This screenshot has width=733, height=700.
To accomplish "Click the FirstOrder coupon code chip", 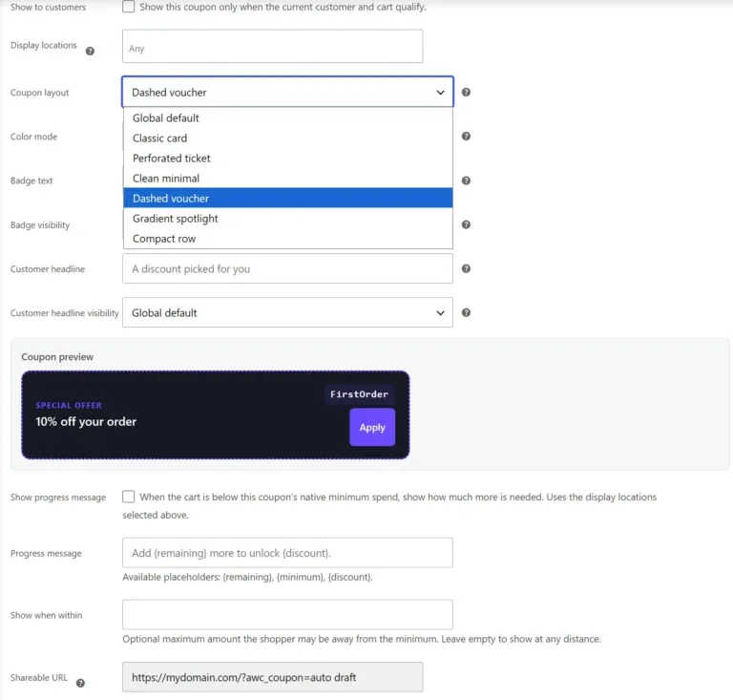I will [359, 394].
